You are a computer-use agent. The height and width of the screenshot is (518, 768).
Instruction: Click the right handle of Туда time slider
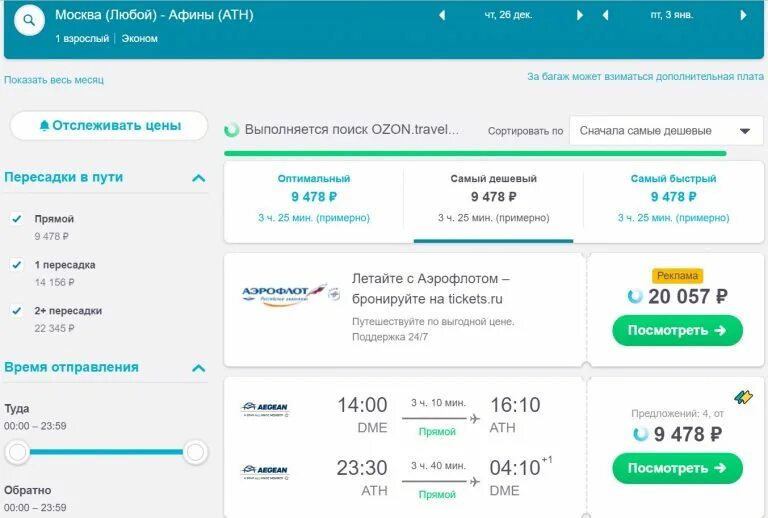click(x=195, y=452)
